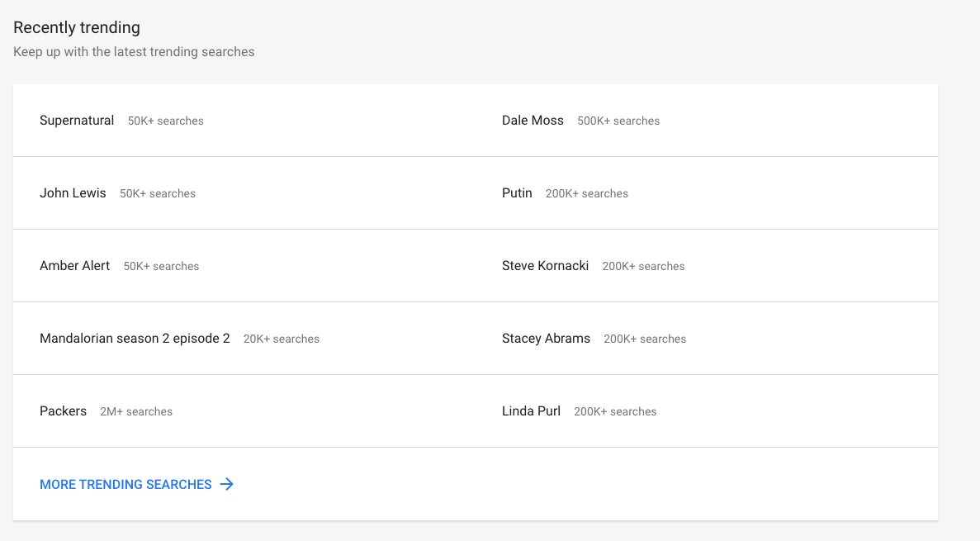Open the Dale Moss trending search

[533, 121]
